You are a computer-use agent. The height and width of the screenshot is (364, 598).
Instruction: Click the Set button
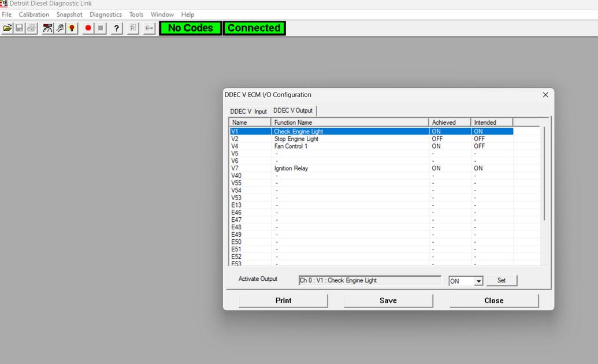tap(502, 281)
